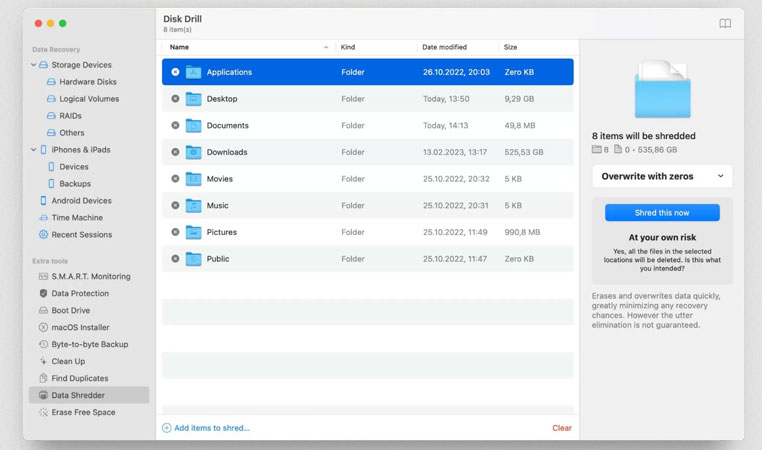Open the help book icon
762x450 pixels.
(725, 23)
